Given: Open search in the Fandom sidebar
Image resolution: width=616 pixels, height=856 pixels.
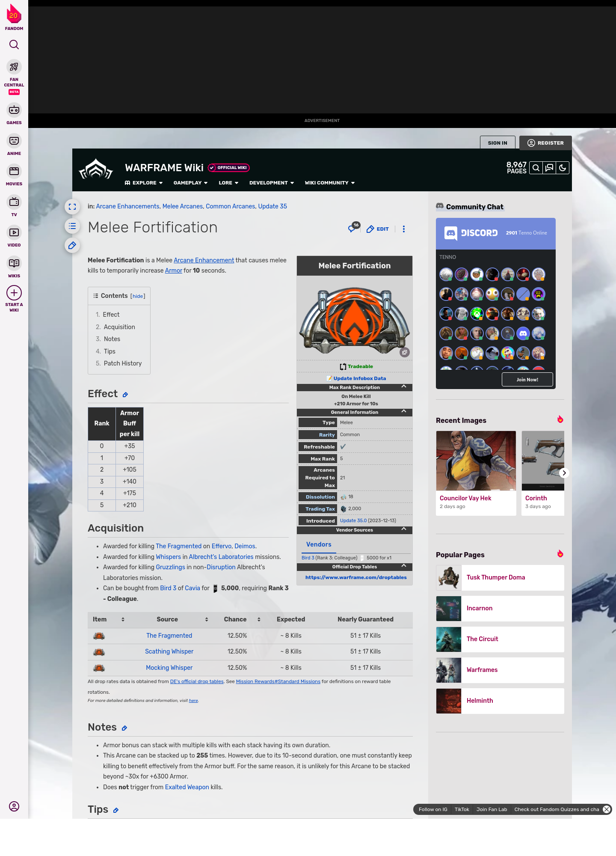Looking at the screenshot, I should coord(14,45).
